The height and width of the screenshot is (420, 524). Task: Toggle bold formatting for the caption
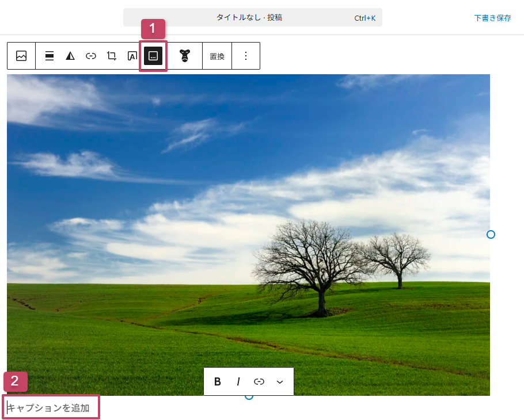(218, 381)
